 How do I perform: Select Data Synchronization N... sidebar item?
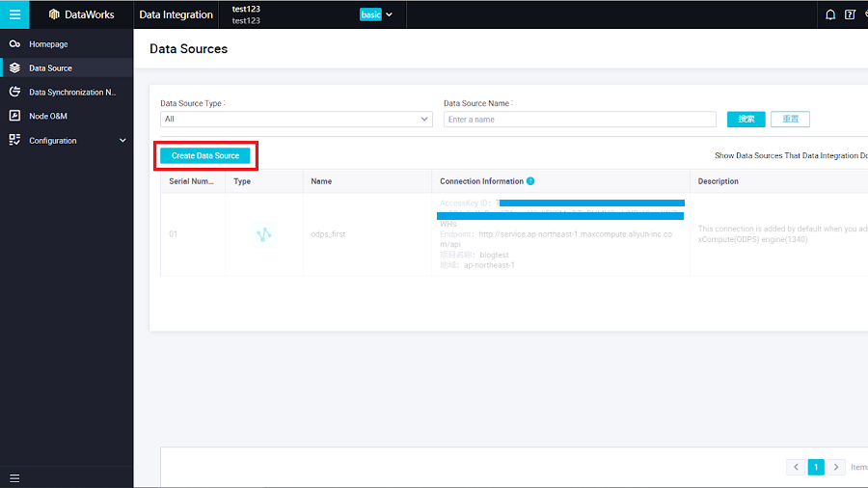pyautogui.click(x=71, y=93)
